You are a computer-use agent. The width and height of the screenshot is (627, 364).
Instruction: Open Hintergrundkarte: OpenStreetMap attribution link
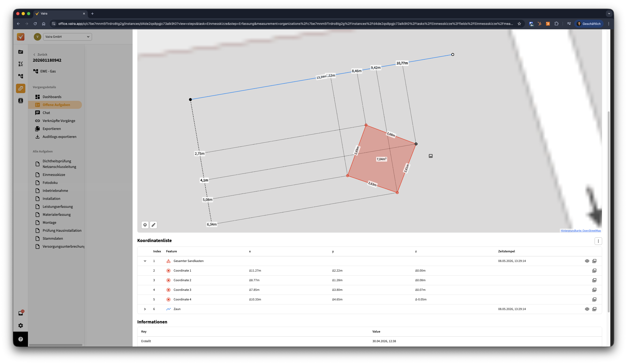pyautogui.click(x=581, y=231)
